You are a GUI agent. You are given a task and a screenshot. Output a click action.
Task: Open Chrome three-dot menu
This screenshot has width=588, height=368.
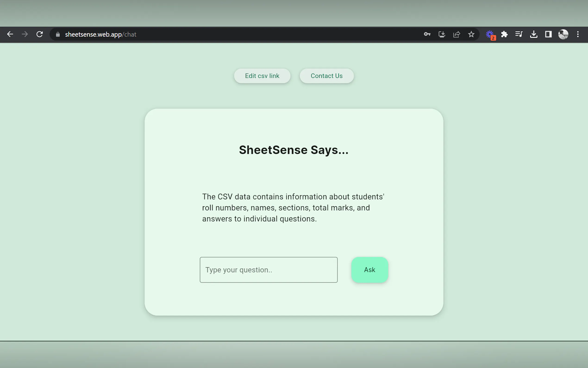point(578,34)
